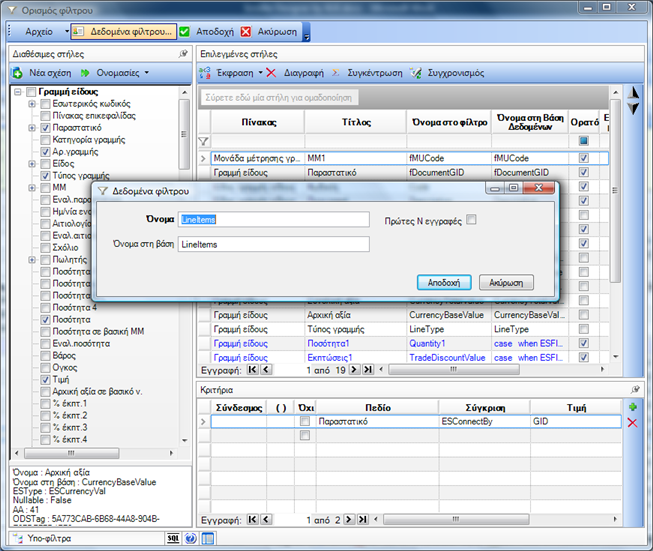Click the red X Διαγραφή icon
The width and height of the screenshot is (653, 551).
[271, 73]
